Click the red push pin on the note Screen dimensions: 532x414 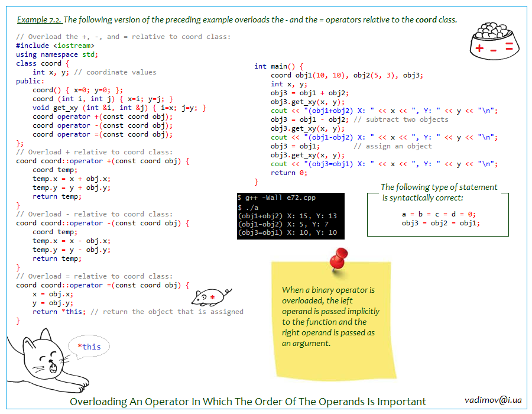point(339,259)
